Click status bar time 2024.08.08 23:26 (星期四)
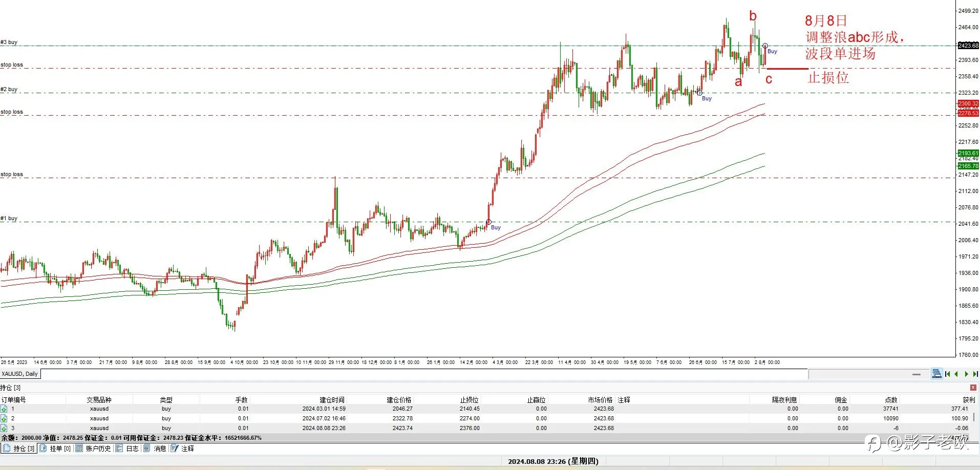980x470 pixels. 553,461
